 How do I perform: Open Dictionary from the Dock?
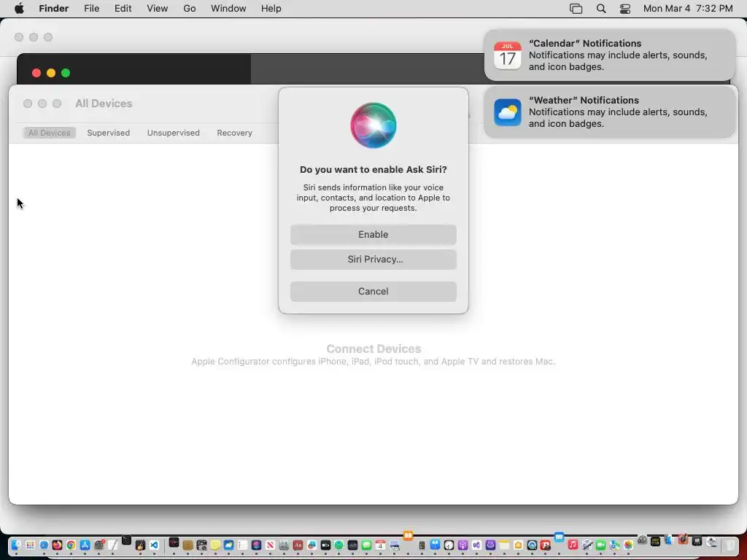coord(298,545)
